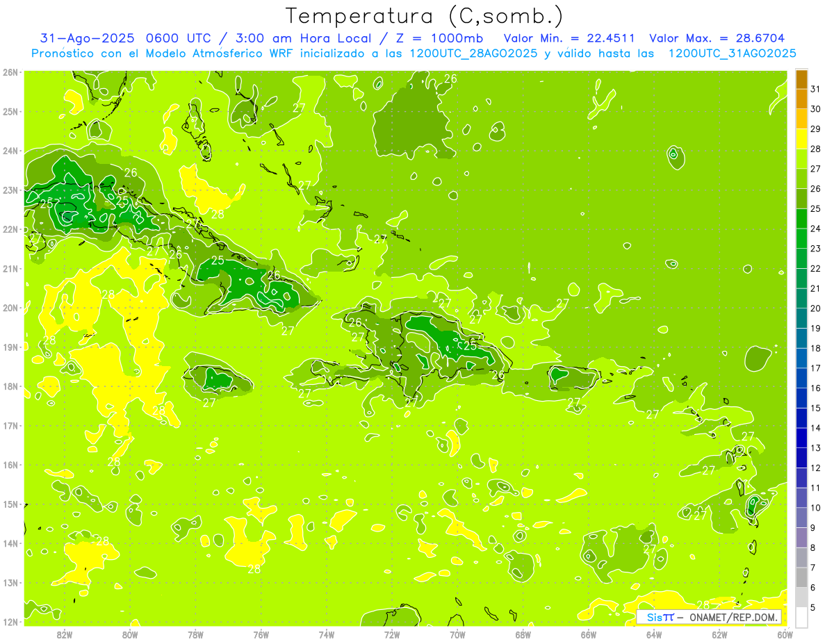This screenshot has height=644, width=834.
Task: Click the colorbar legend value 24
Action: coord(816,229)
